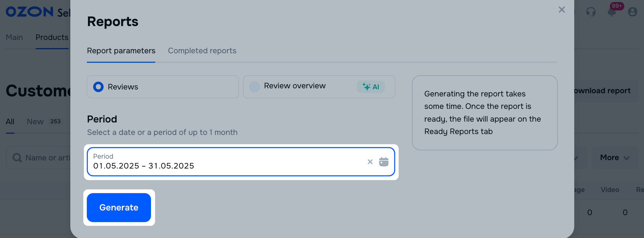644x238 pixels.
Task: Click the calendar icon in Period field
Action: [x=384, y=162]
